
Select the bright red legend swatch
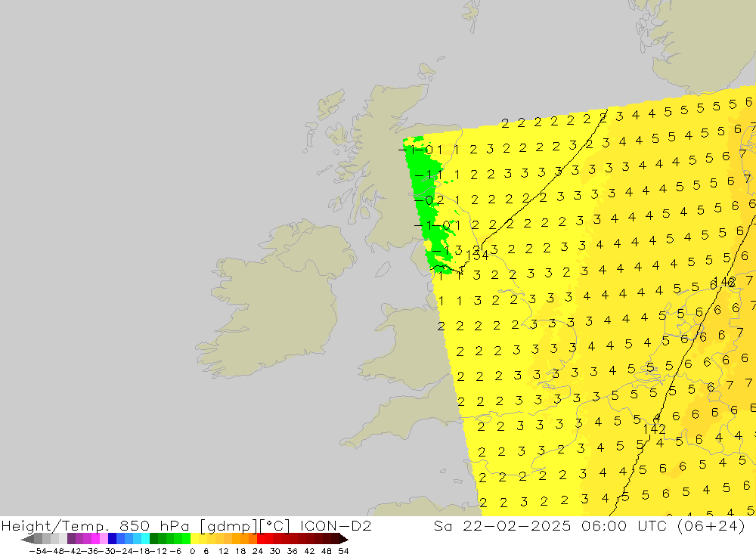(x=261, y=539)
